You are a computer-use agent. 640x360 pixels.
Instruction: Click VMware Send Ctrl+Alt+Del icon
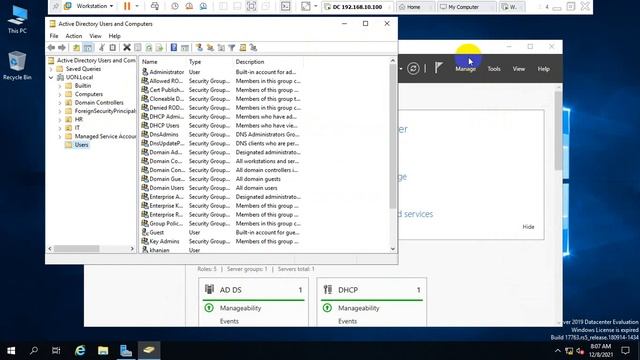click(x=155, y=6)
